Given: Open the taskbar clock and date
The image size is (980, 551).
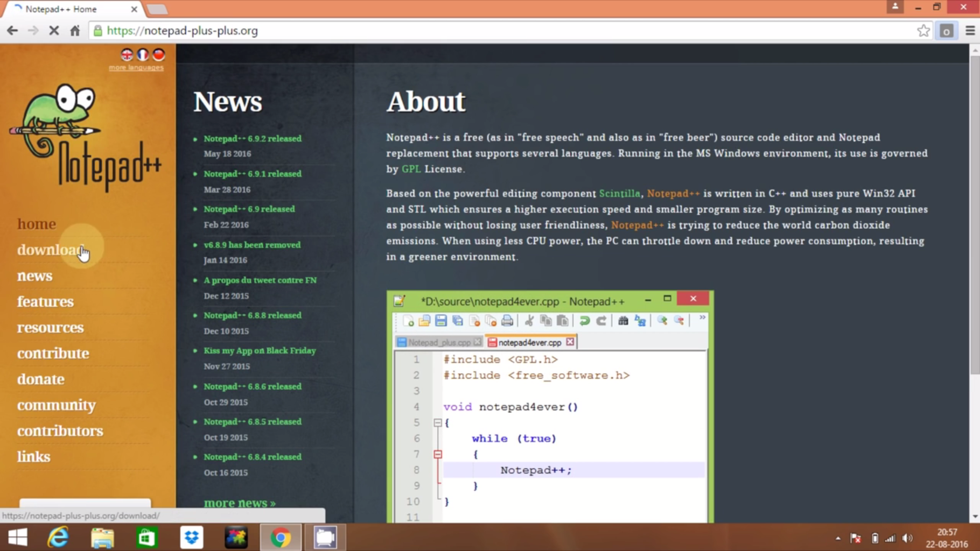Looking at the screenshot, I should (947, 538).
